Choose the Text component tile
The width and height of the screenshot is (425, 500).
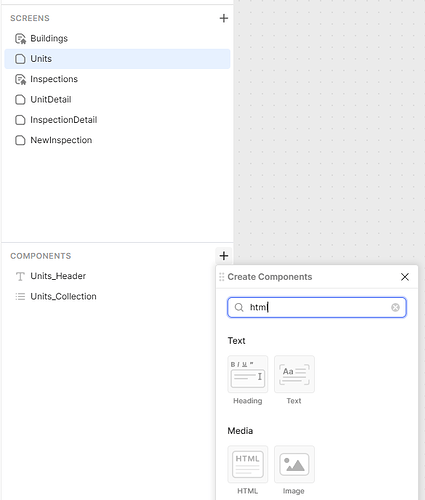point(294,374)
